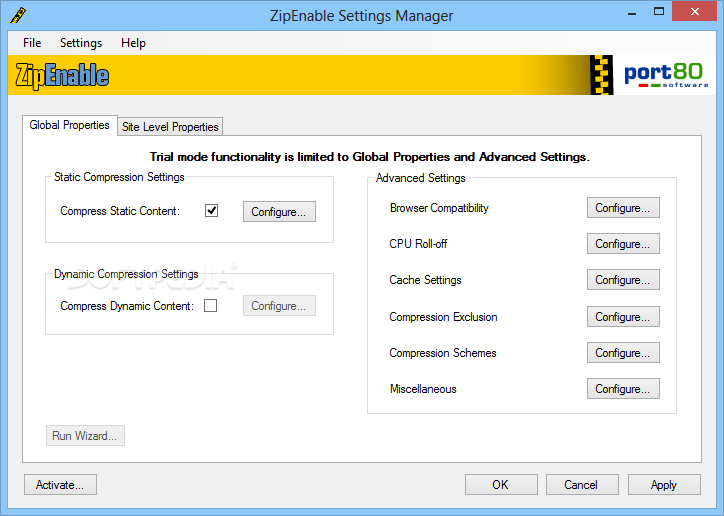
Task: Click the Cache Settings label
Action: [x=425, y=280]
